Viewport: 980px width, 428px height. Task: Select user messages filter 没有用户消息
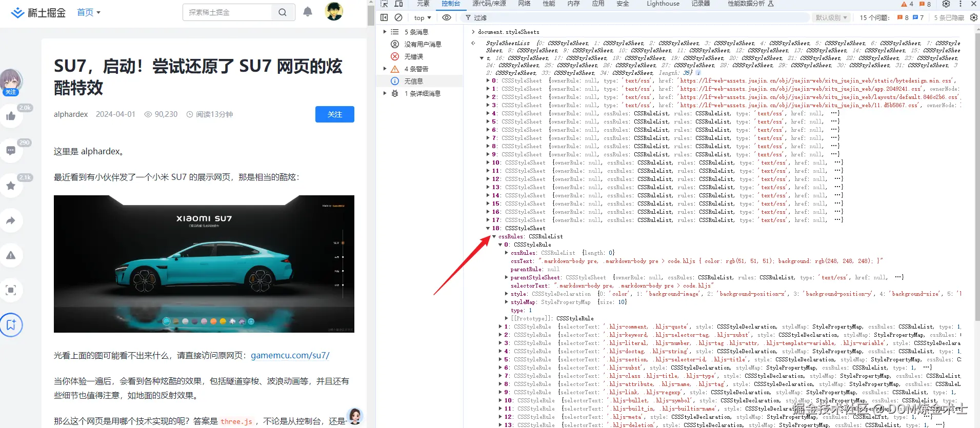(421, 44)
